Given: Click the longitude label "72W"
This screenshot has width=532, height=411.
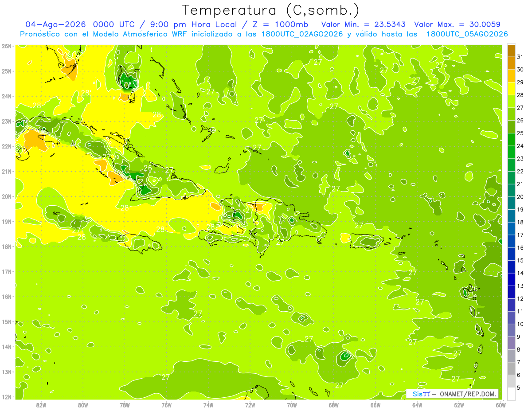Looking at the screenshot, I should coord(250,405).
